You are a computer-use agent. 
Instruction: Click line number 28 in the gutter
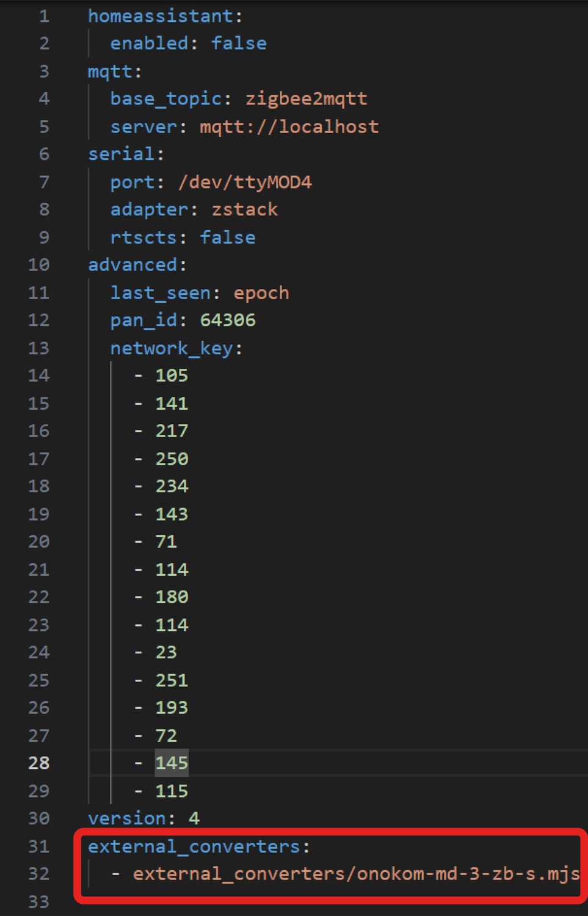[x=38, y=763]
